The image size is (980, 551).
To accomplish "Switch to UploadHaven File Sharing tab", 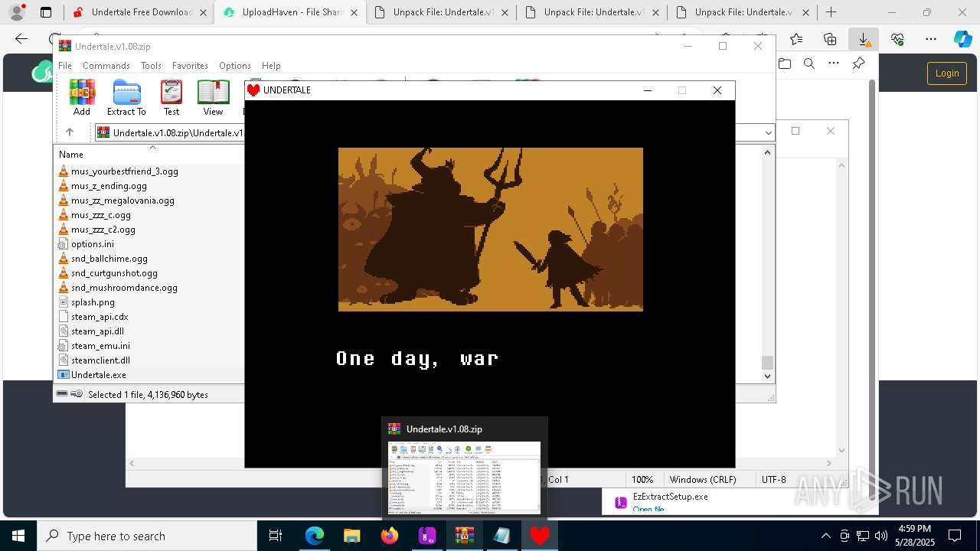I will click(289, 12).
